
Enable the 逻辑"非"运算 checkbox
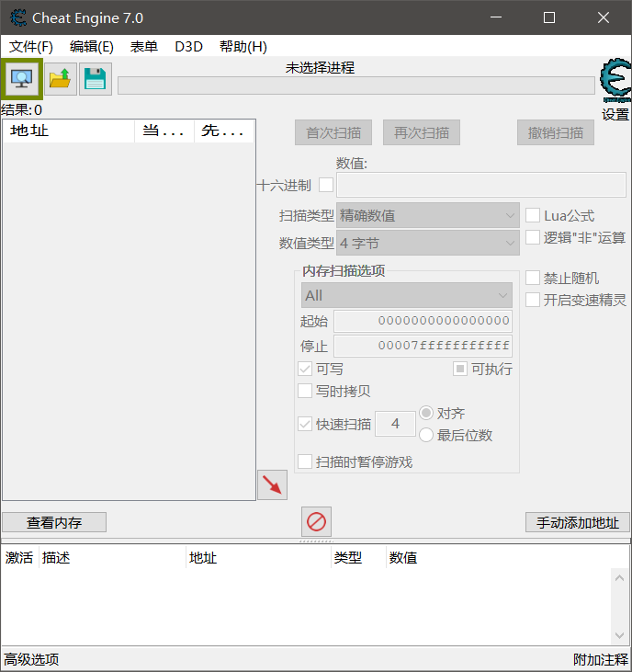coord(533,237)
